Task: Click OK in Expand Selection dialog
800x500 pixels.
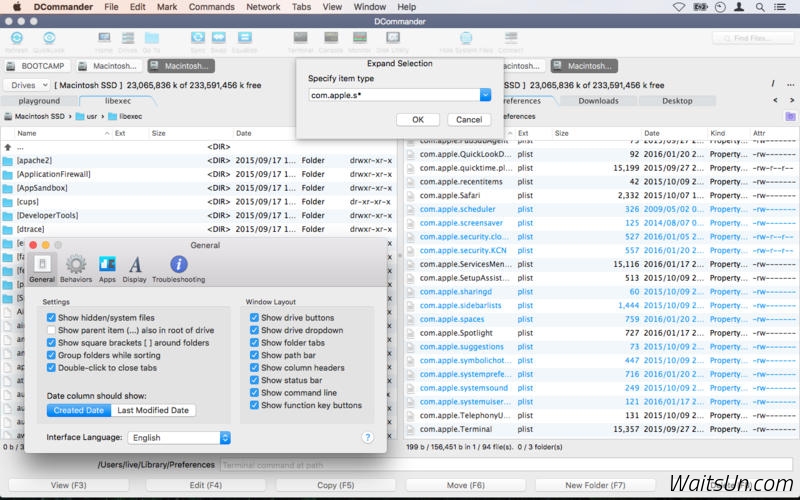Action: 418,119
